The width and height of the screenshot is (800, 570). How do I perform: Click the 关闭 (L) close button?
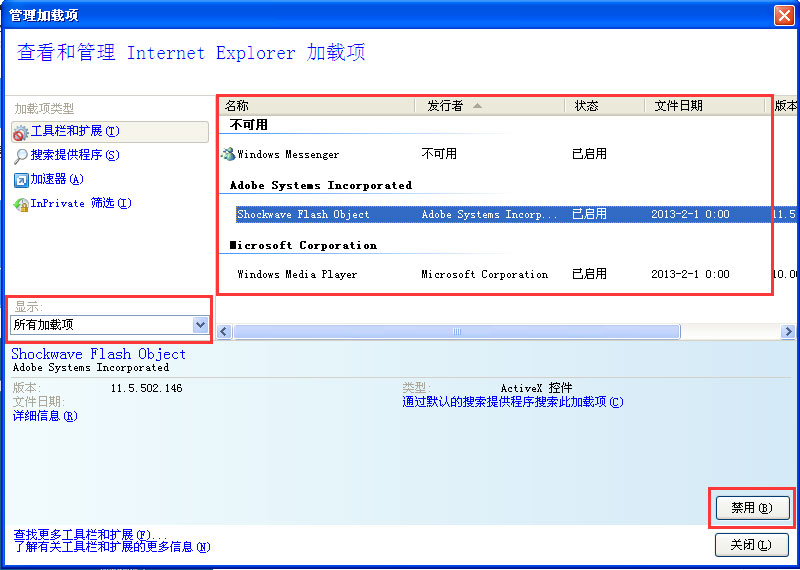(x=752, y=545)
